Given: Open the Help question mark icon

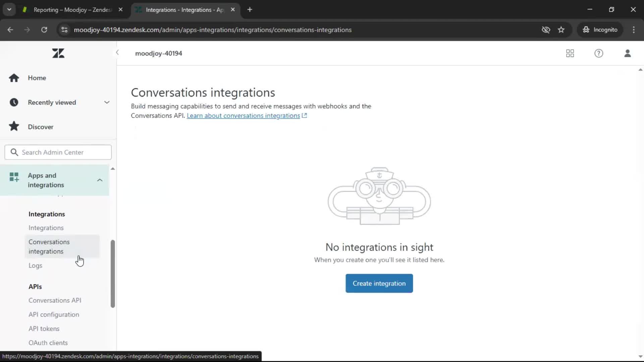Looking at the screenshot, I should [599, 53].
